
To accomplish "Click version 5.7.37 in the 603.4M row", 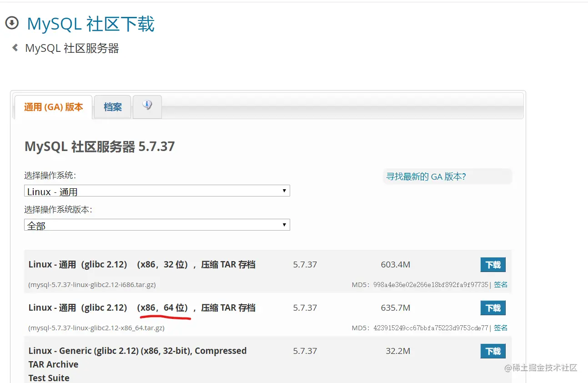I will [305, 264].
